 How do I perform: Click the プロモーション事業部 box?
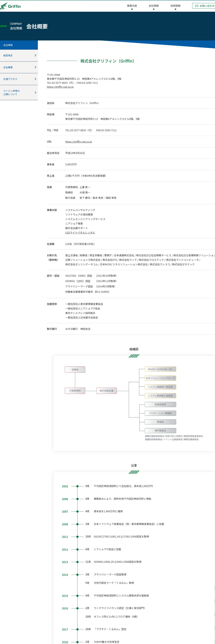coord(160,413)
